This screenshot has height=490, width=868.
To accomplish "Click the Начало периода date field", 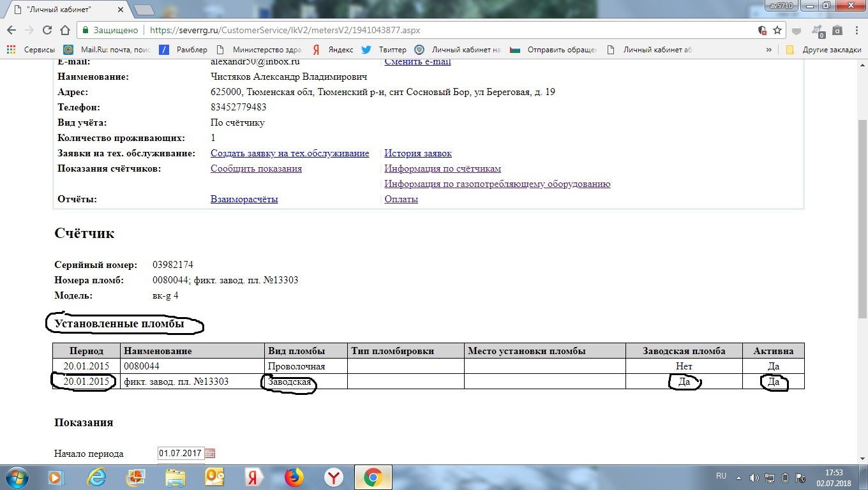I will click(180, 453).
